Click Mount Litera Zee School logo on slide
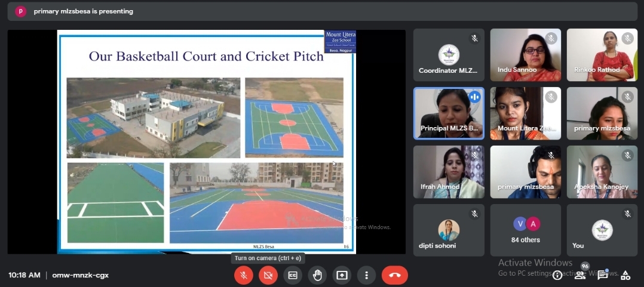This screenshot has height=287, width=644. point(340,41)
